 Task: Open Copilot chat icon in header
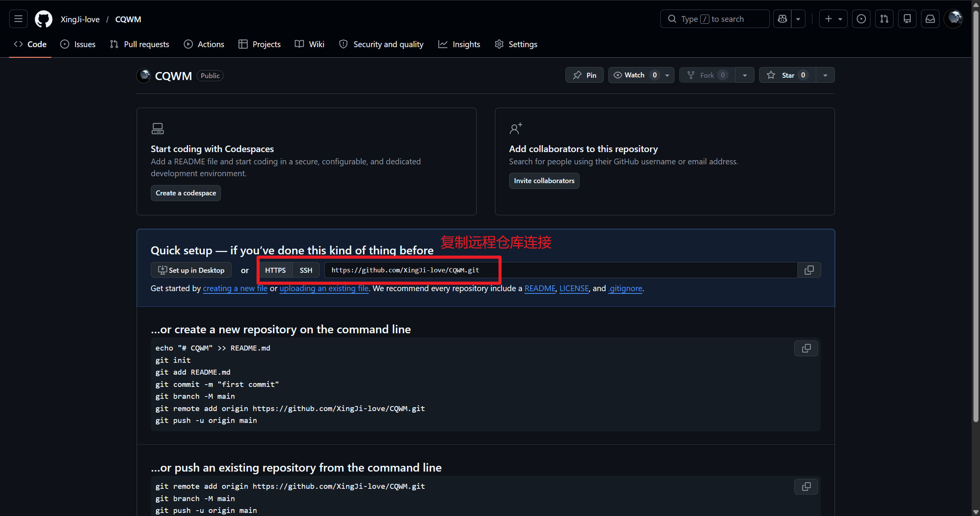pos(782,19)
